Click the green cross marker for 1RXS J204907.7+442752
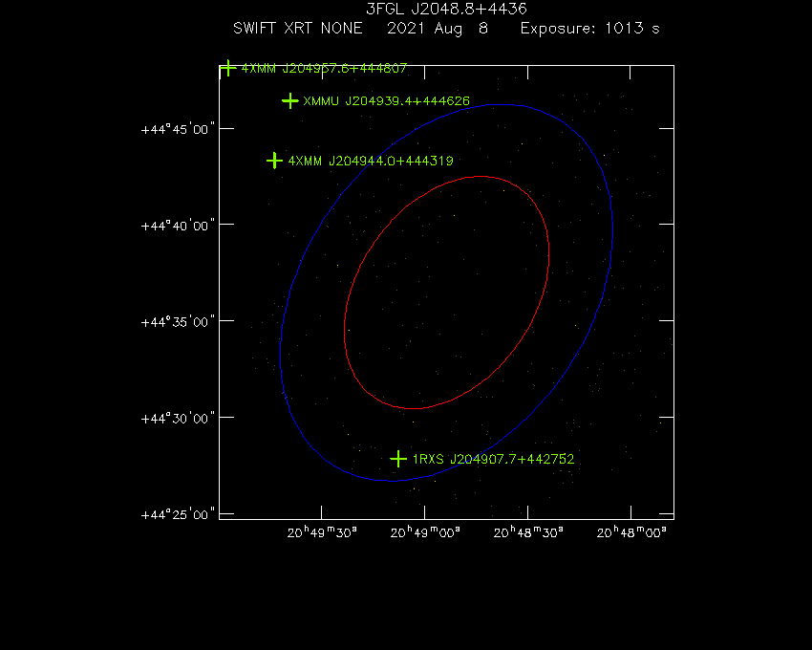Image resolution: width=812 pixels, height=650 pixels. [398, 459]
